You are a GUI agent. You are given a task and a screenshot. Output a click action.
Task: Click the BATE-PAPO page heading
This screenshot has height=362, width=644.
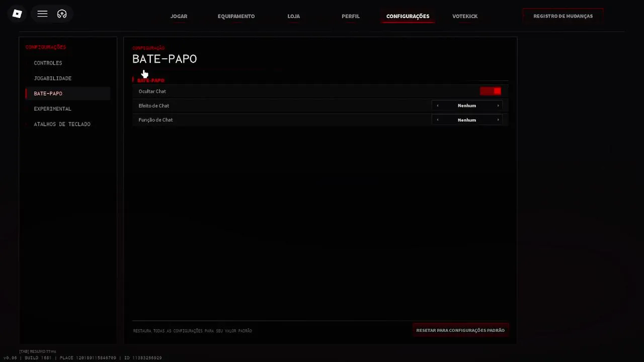pos(165,59)
